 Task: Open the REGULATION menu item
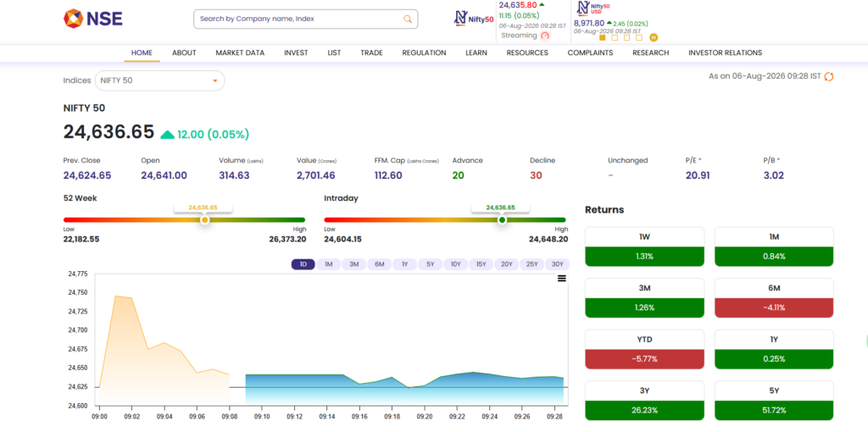tap(424, 53)
